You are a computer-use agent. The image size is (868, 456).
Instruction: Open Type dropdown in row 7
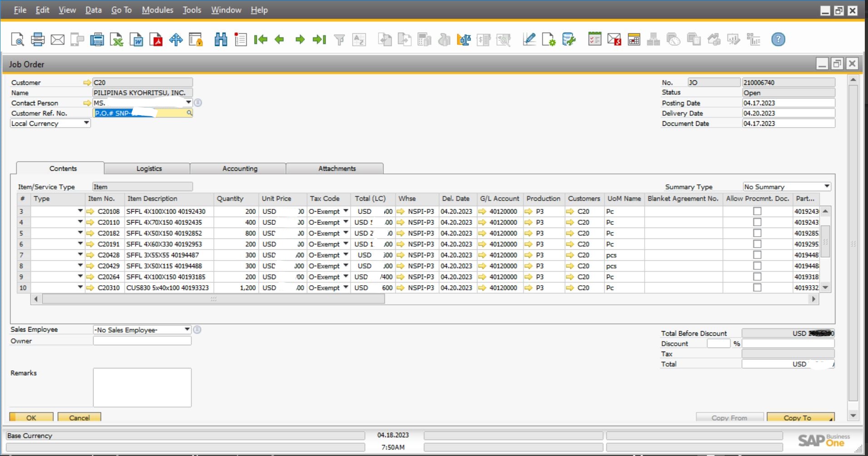[80, 255]
